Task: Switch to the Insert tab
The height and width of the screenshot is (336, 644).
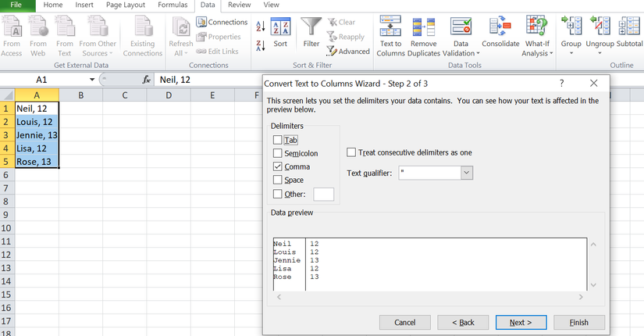Action: [x=84, y=5]
